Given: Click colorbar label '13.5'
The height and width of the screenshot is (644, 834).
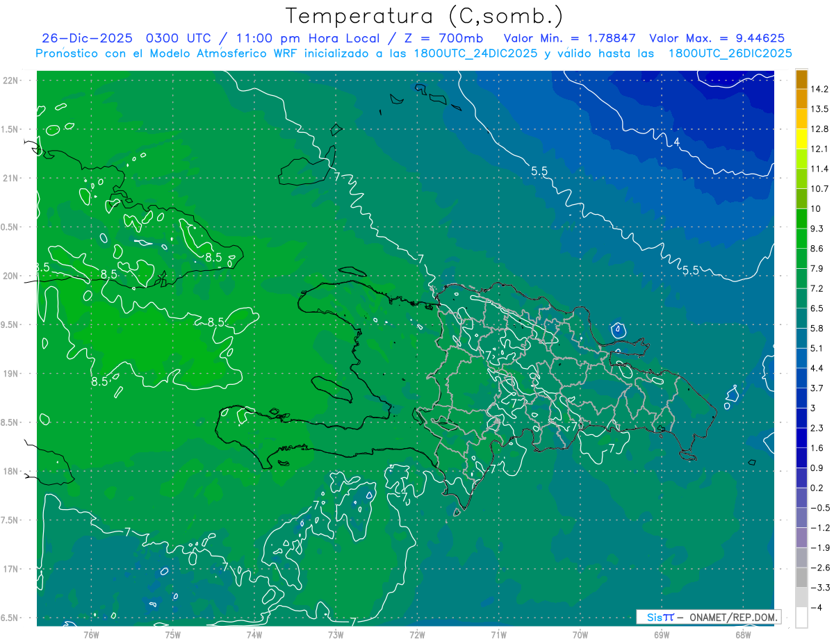Looking at the screenshot, I should pos(821,109).
